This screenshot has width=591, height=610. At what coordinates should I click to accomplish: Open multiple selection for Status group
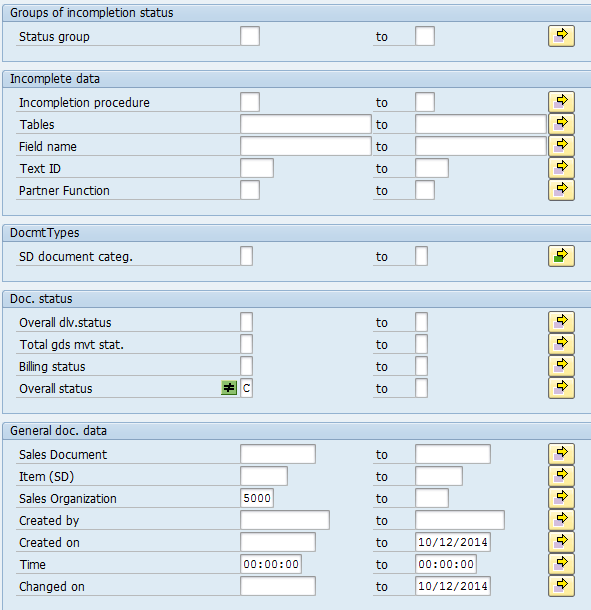(x=561, y=36)
